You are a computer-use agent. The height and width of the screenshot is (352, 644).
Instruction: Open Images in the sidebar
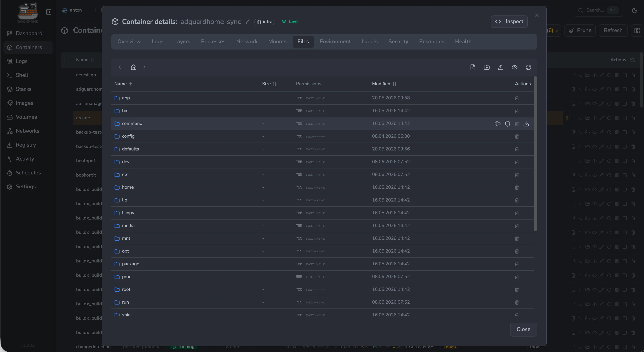point(28,103)
